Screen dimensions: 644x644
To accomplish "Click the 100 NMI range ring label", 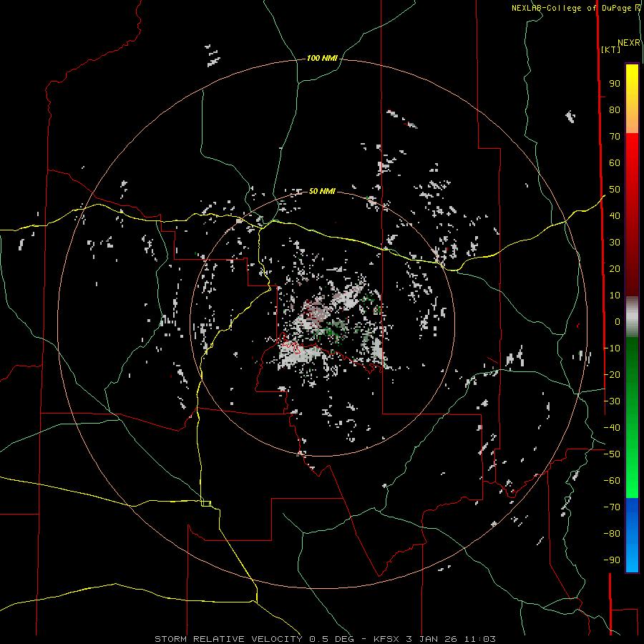I will click(x=322, y=58).
